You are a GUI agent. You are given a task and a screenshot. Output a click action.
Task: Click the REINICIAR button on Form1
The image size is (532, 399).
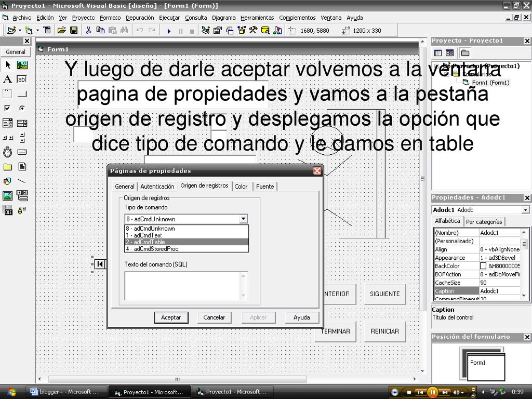point(385,331)
